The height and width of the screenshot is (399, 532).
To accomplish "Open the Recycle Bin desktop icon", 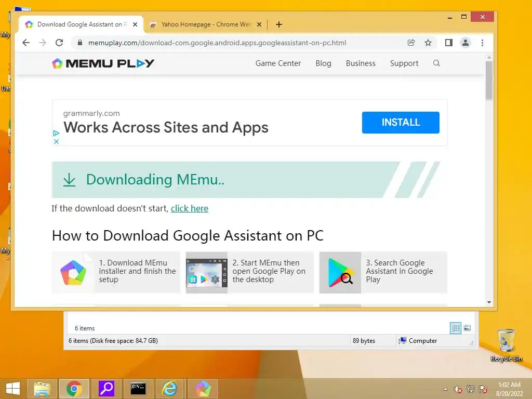I will click(506, 345).
